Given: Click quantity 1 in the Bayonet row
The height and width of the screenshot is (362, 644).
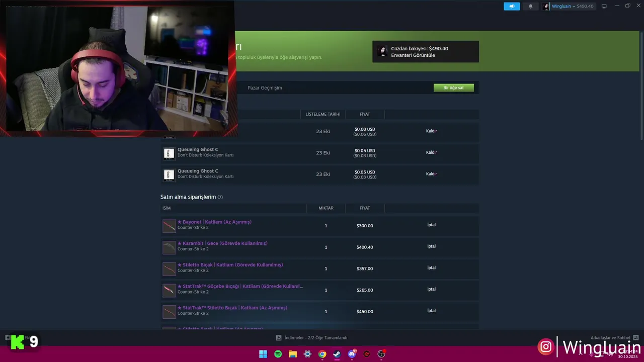Looking at the screenshot, I should coord(326,226).
